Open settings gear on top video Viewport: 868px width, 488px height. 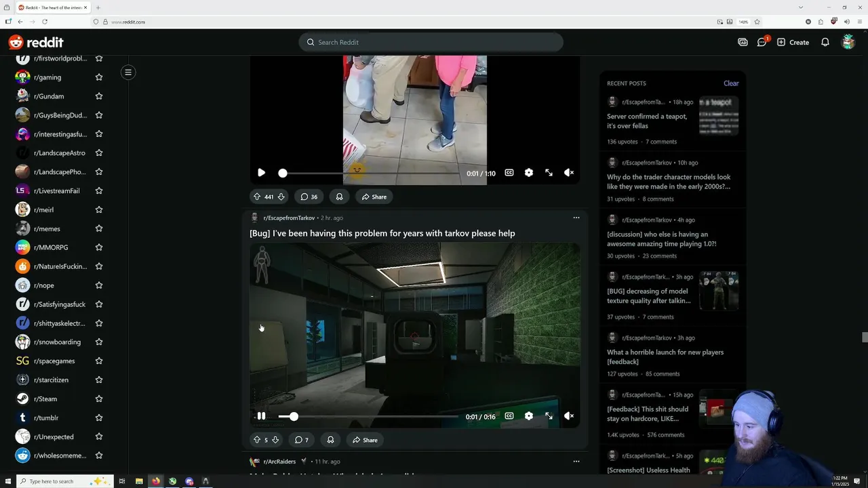pyautogui.click(x=529, y=173)
